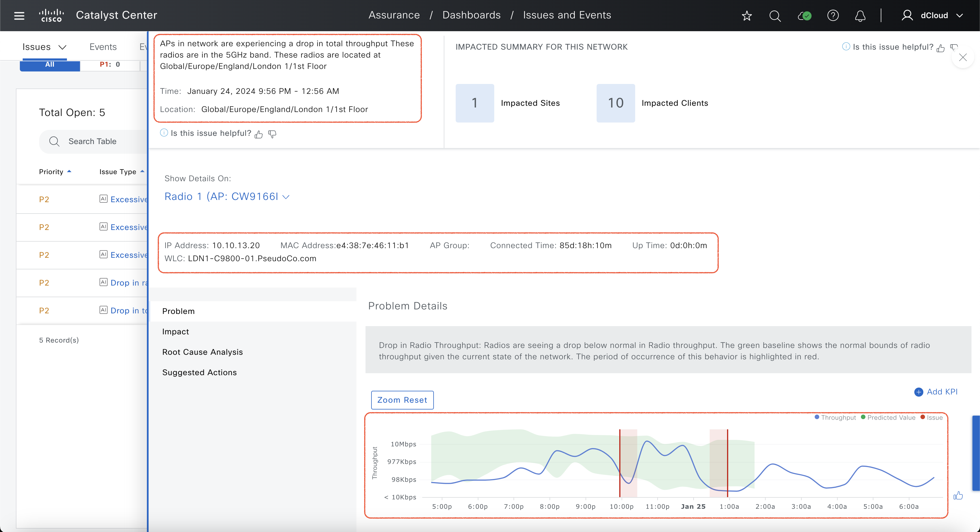Open the hamburger navigation menu
Screen dimensions: 980x532
pos(19,16)
